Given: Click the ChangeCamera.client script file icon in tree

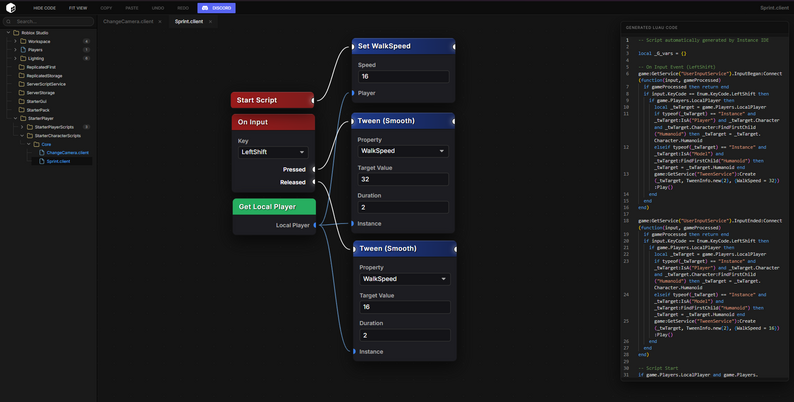Looking at the screenshot, I should point(42,152).
